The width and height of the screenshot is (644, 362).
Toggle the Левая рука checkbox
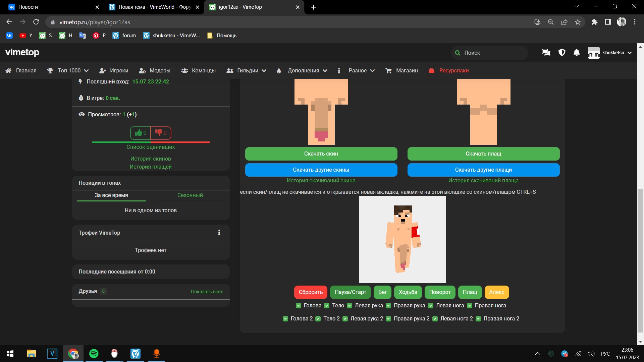click(350, 306)
